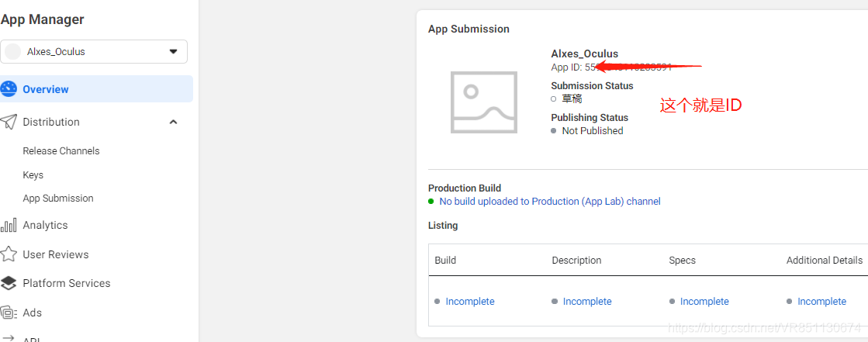This screenshot has height=342, width=868.
Task: Select App Submission in sidebar
Action: point(58,199)
